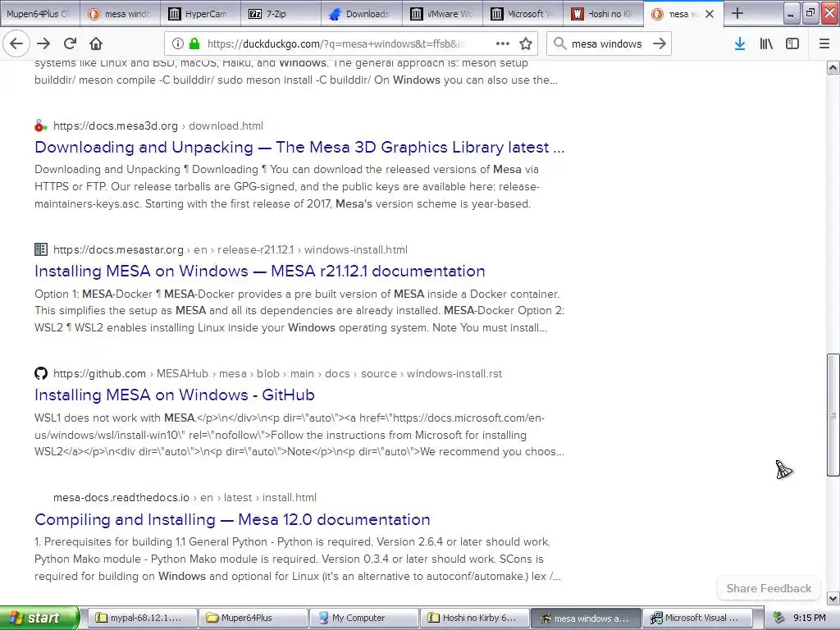
Task: Click in the mesa windows search box
Action: pyautogui.click(x=606, y=43)
